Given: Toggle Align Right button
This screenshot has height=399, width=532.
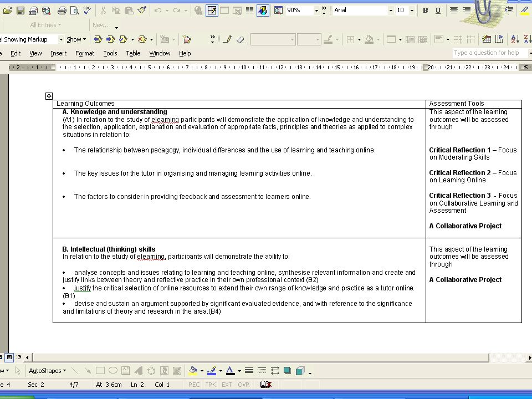Looking at the screenshot, I should tap(467, 11).
